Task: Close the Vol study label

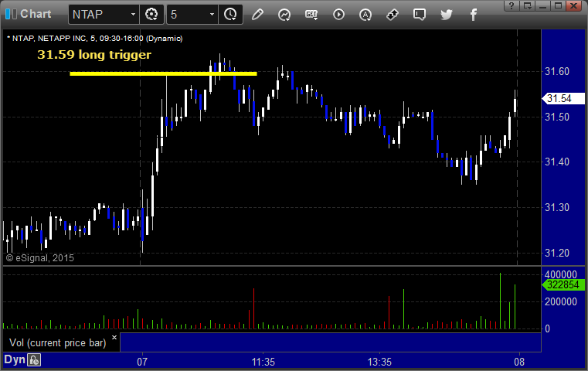Action: (114, 337)
